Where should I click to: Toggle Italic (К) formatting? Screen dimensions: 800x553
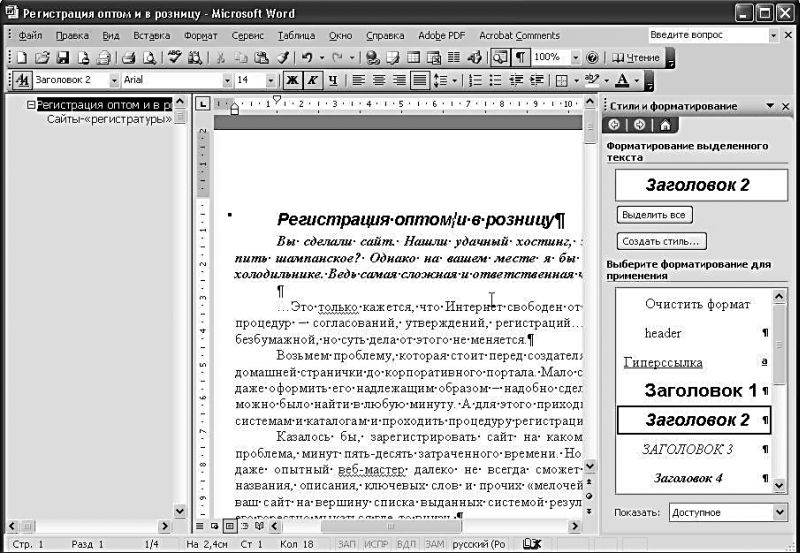(x=312, y=80)
